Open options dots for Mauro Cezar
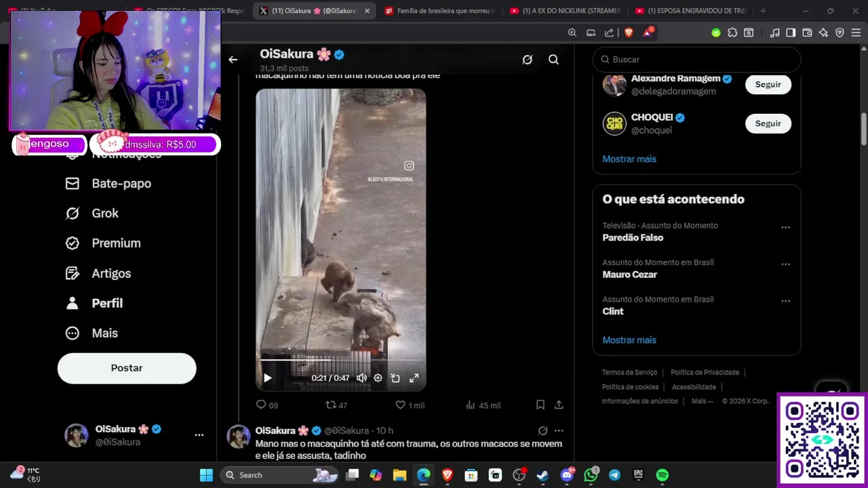 [x=785, y=264]
